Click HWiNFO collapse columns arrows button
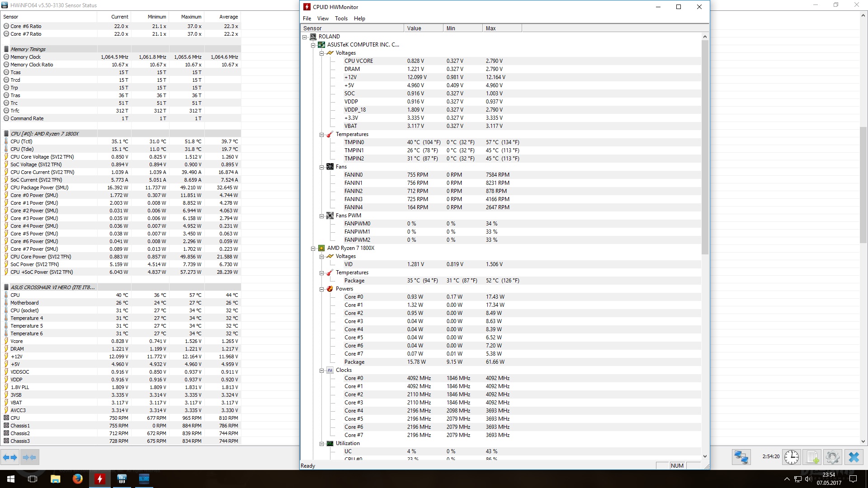Image resolution: width=868 pixels, height=488 pixels. tap(29, 457)
